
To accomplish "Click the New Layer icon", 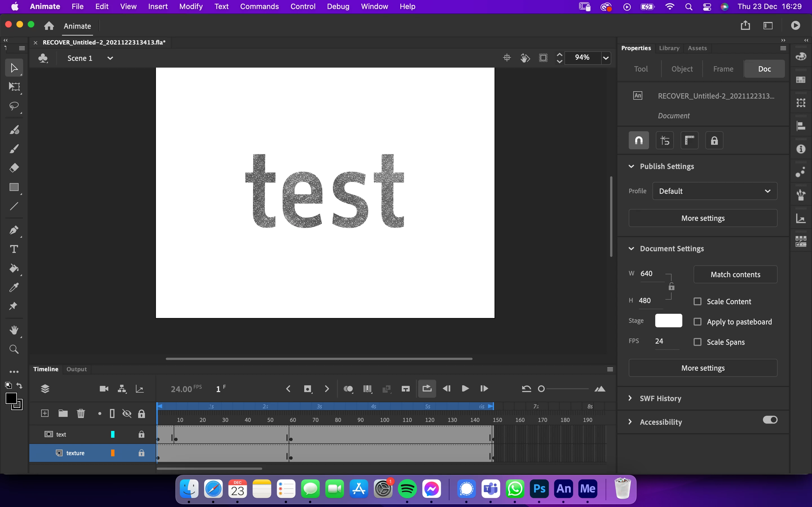I will point(45,413).
